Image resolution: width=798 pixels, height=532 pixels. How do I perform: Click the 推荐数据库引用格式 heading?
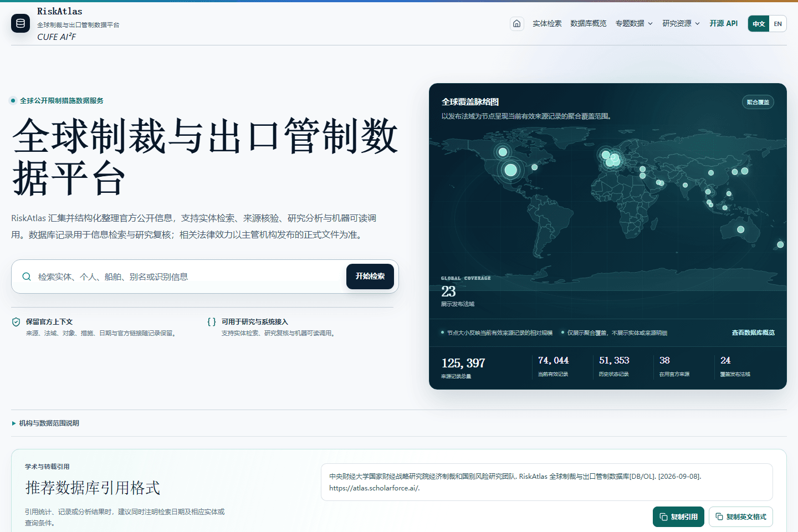point(93,488)
